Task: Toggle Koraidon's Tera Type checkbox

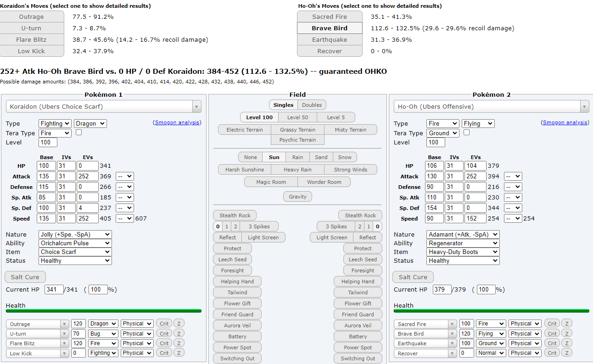Action: coord(78,132)
